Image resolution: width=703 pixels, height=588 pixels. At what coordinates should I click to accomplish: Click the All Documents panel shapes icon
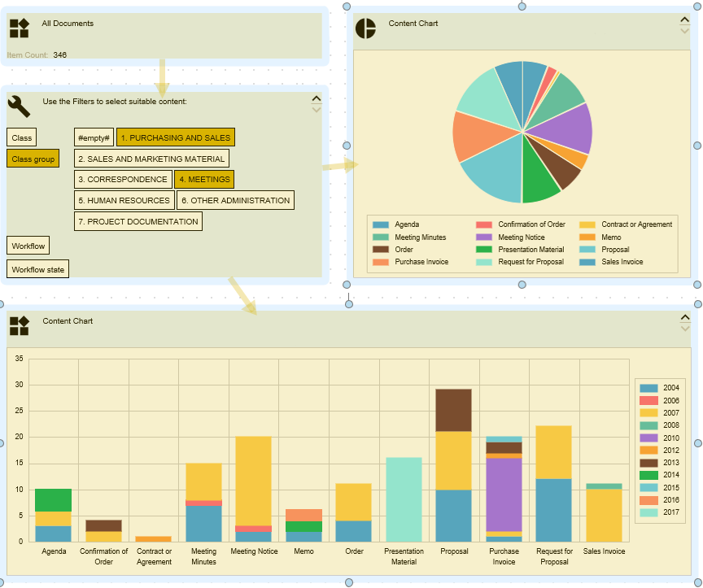[x=20, y=29]
